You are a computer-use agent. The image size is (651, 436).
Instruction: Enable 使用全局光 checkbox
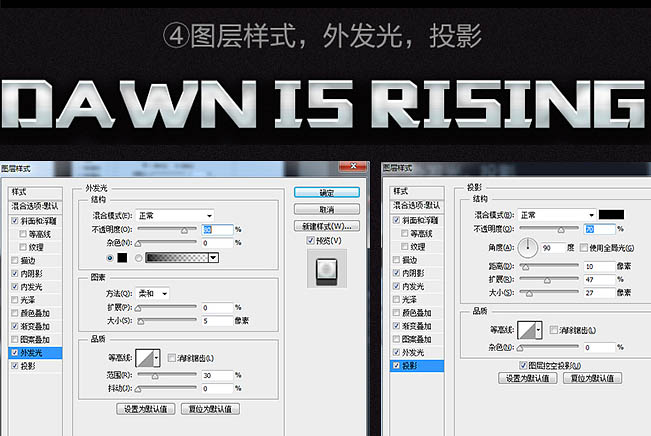tap(584, 247)
